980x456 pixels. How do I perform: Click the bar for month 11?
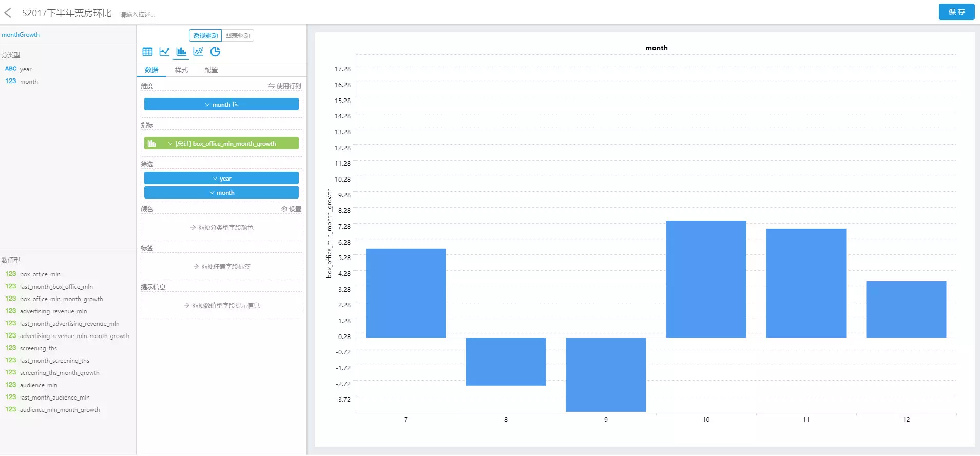click(806, 283)
